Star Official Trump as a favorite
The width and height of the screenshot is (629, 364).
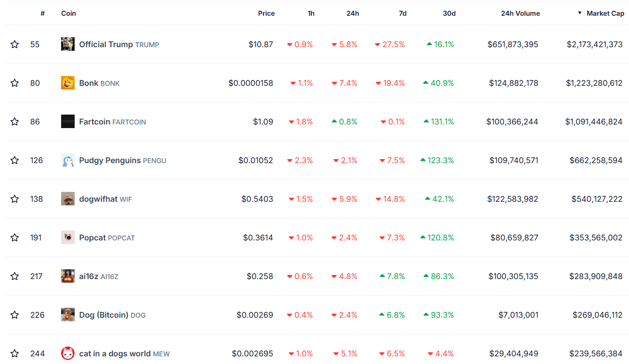[15, 44]
